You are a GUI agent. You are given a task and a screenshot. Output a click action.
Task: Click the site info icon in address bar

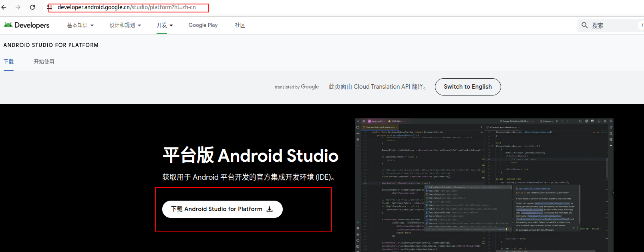click(50, 7)
